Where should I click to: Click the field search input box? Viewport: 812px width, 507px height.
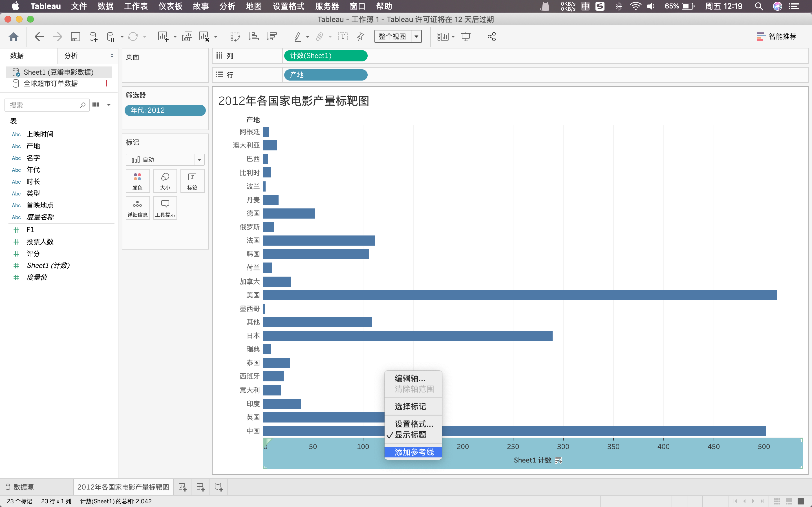tap(44, 105)
